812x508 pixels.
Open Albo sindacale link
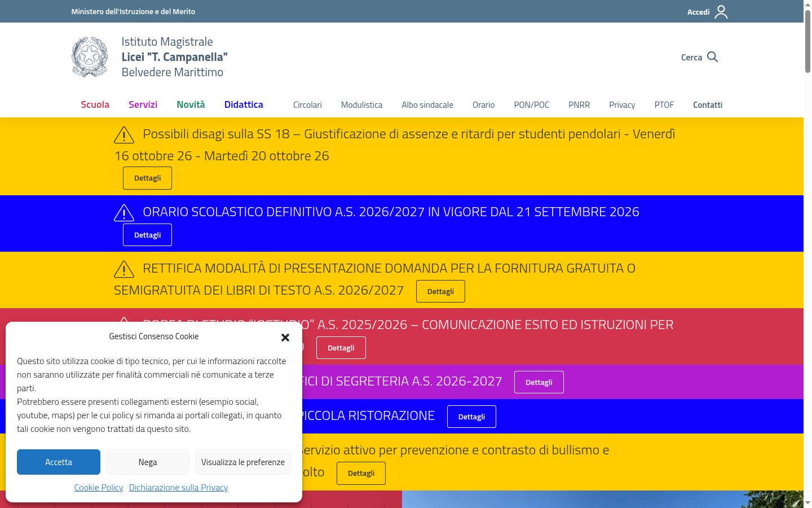[x=427, y=105]
